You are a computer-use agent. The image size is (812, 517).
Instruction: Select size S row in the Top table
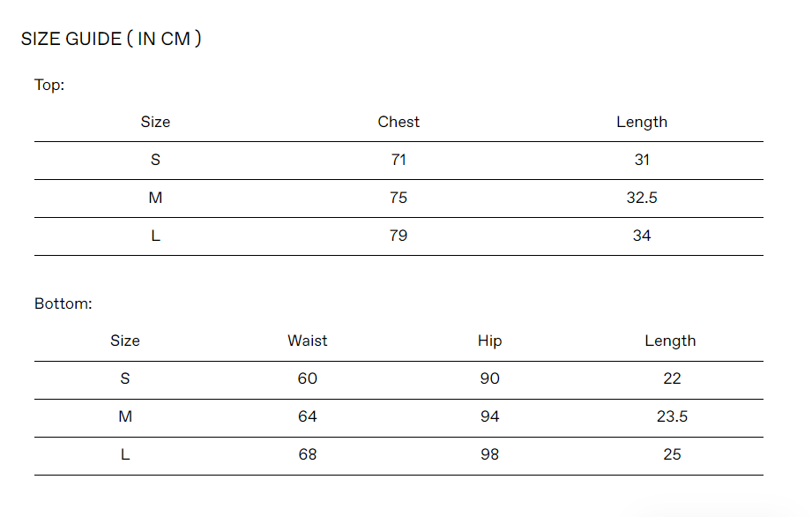[155, 160]
